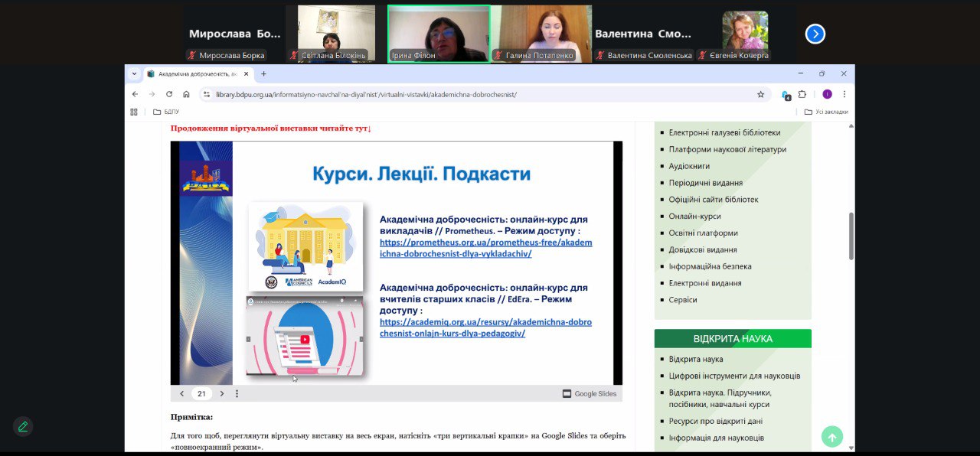
Task: Open the browser home page icon
Action: 186,94
